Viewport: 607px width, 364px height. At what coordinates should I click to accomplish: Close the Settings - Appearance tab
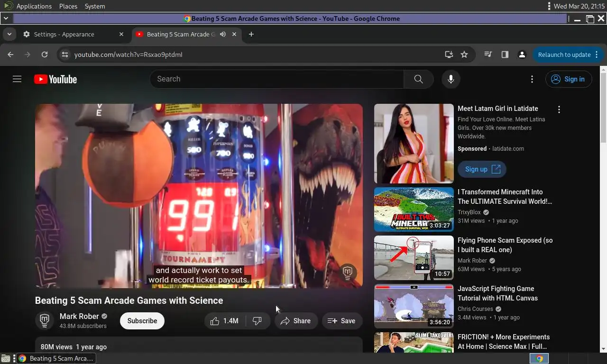[x=121, y=34]
